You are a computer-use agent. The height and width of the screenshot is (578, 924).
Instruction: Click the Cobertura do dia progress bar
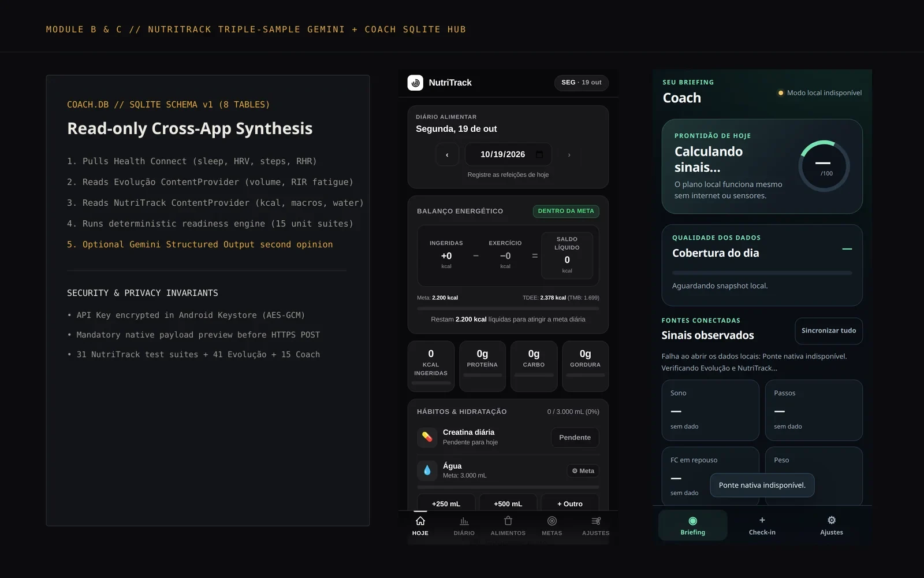pyautogui.click(x=762, y=272)
